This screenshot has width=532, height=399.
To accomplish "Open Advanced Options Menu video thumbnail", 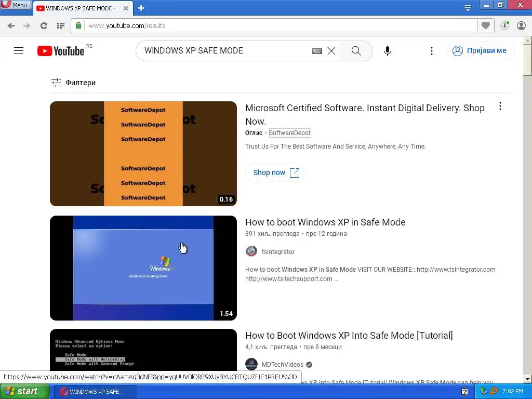I will 143,350.
